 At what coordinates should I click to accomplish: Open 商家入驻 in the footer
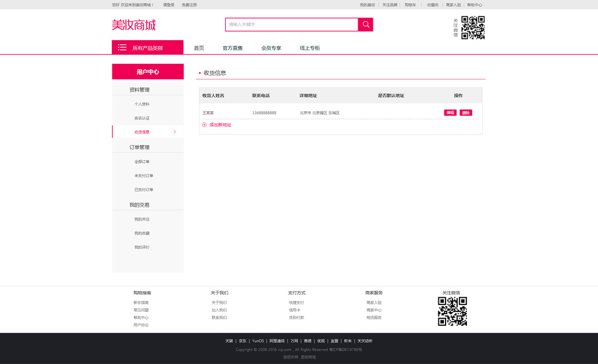point(374,303)
